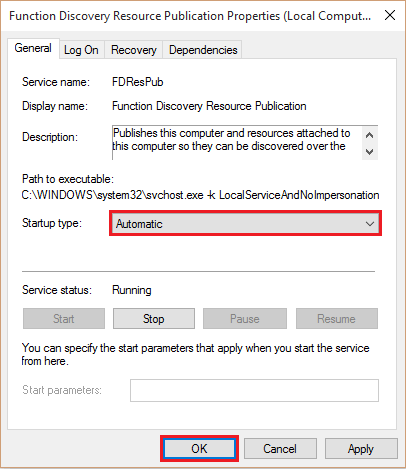Viewport: 406px width, 471px height.
Task: Open the Log On tab
Action: coord(81,50)
